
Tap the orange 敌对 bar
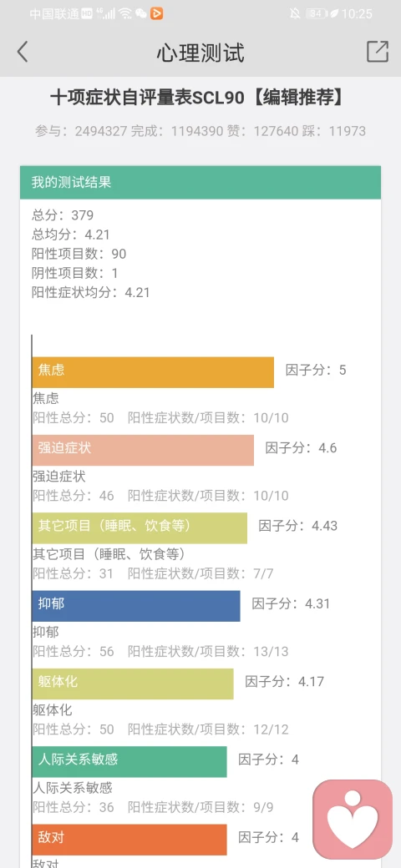[x=129, y=840]
